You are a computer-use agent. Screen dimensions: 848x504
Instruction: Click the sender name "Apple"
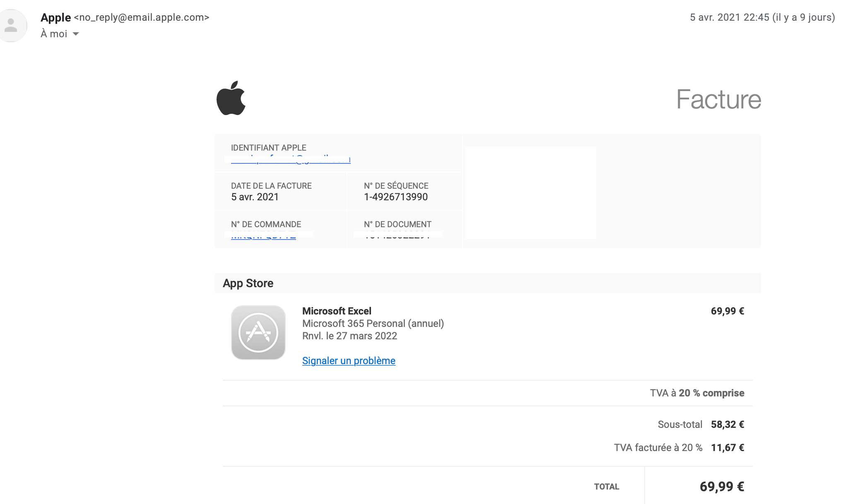(55, 17)
